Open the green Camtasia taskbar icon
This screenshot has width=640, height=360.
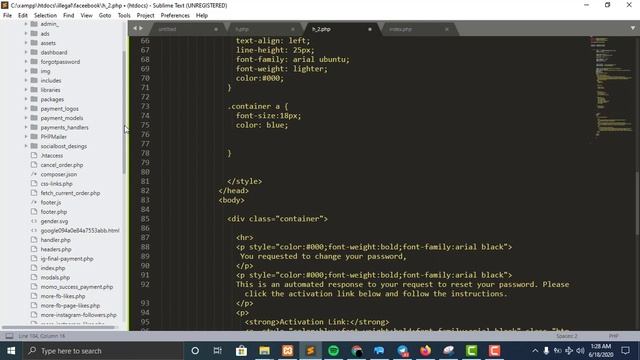[471, 351]
